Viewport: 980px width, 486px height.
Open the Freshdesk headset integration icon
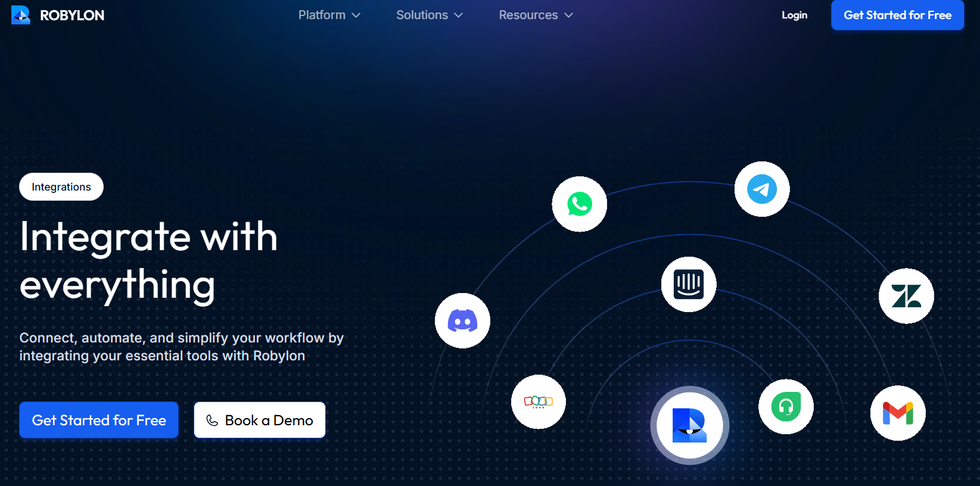786,407
